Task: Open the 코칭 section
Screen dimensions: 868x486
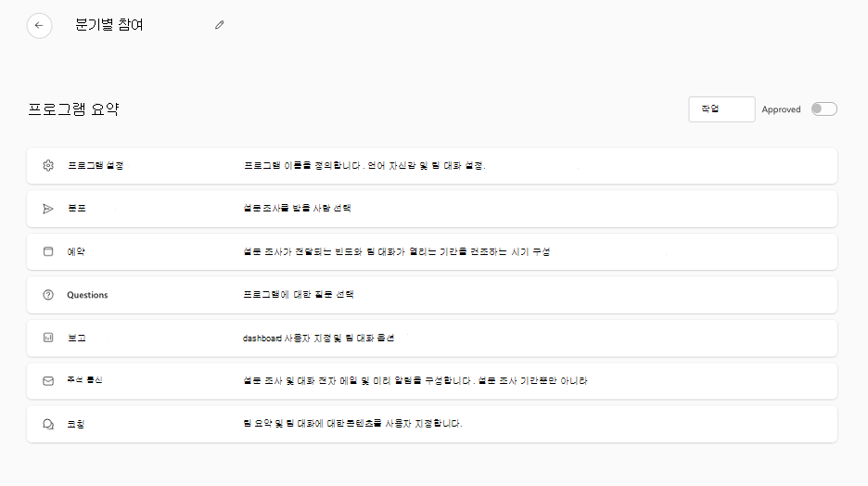Action: coord(432,424)
